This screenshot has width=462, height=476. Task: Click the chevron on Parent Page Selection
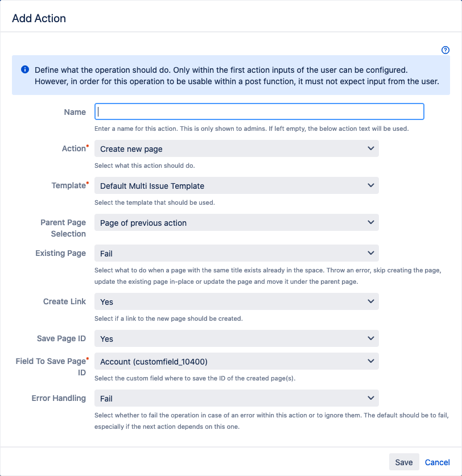pos(371,222)
